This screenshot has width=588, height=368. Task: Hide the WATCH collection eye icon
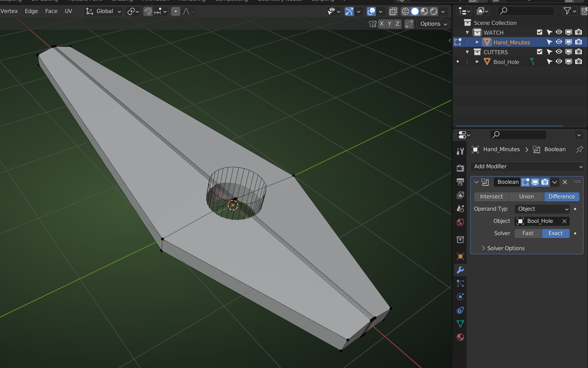559,32
